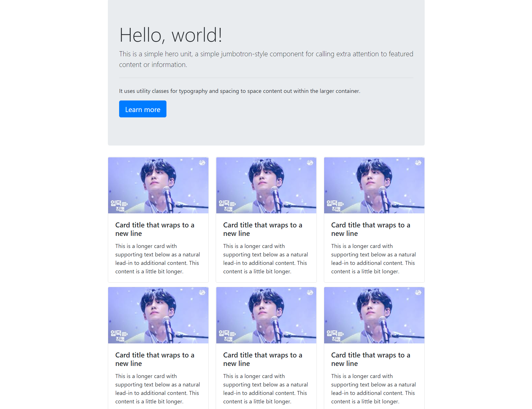Click the last card's body text in the top row

pyautogui.click(x=373, y=259)
